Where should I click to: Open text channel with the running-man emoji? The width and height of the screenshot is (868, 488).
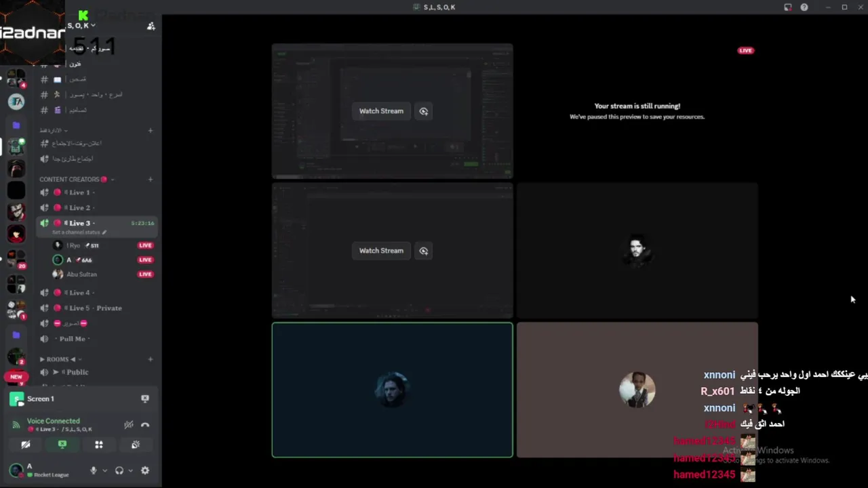[97, 95]
